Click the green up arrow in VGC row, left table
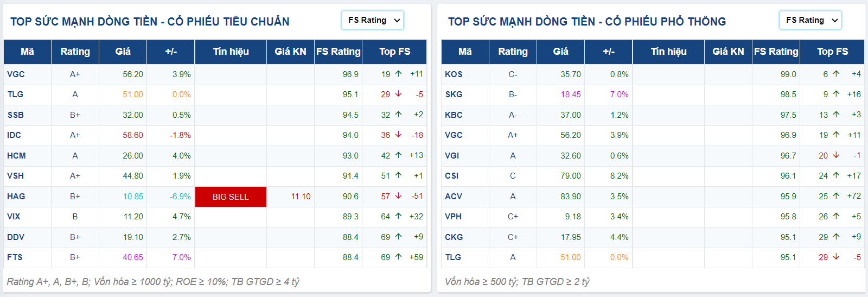This screenshot has width=868, height=297. tap(398, 74)
